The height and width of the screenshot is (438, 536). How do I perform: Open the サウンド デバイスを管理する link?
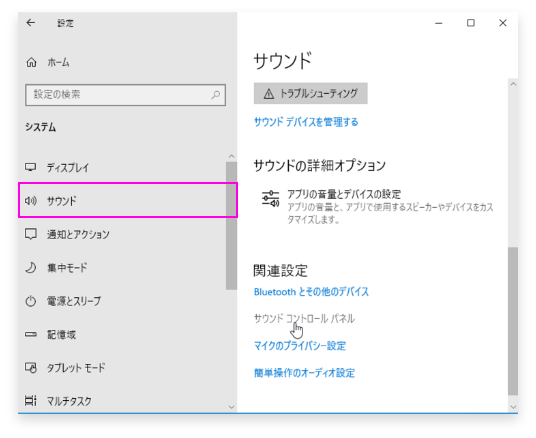click(x=306, y=122)
